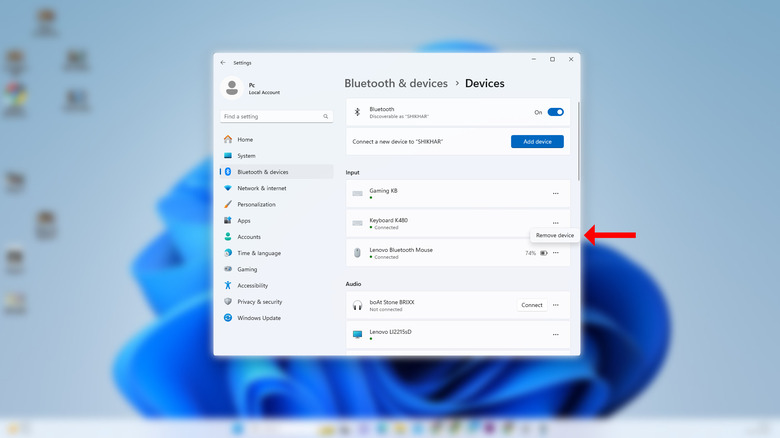This screenshot has width=780, height=438.
Task: Connect the boAt Stone BRIXX speaker
Action: (x=532, y=305)
